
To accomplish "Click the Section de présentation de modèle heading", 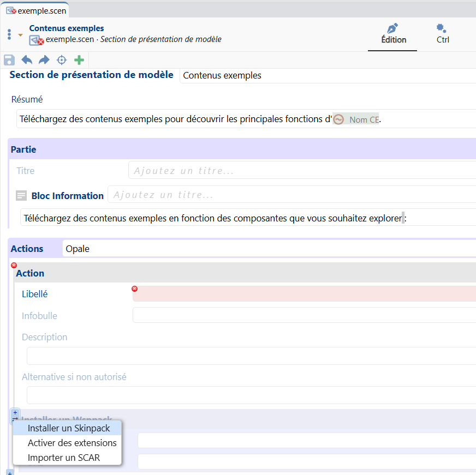I will [91, 75].
